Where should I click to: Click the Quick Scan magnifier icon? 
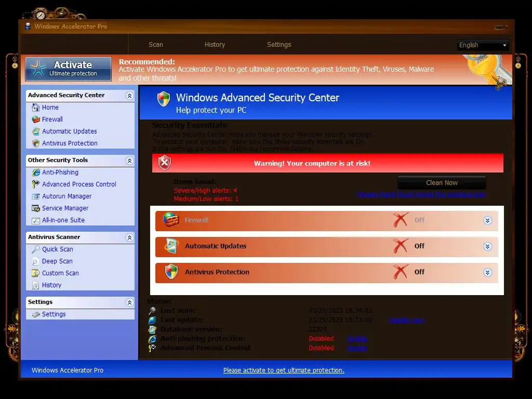tap(36, 249)
